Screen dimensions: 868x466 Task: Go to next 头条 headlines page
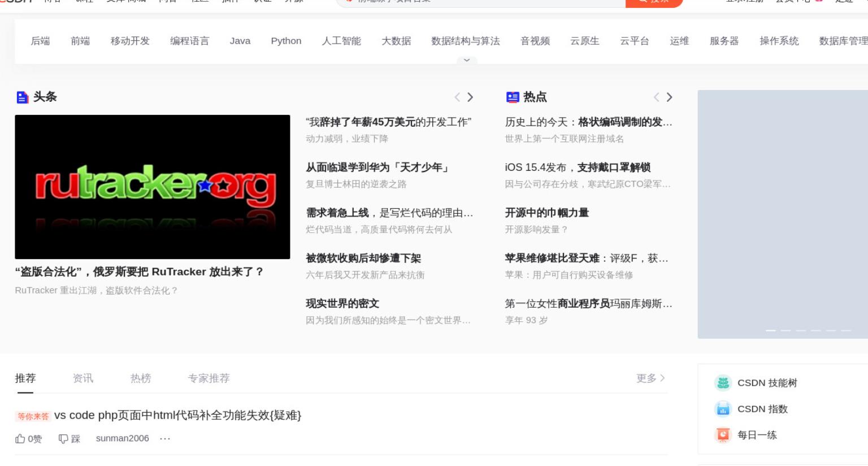[470, 97]
